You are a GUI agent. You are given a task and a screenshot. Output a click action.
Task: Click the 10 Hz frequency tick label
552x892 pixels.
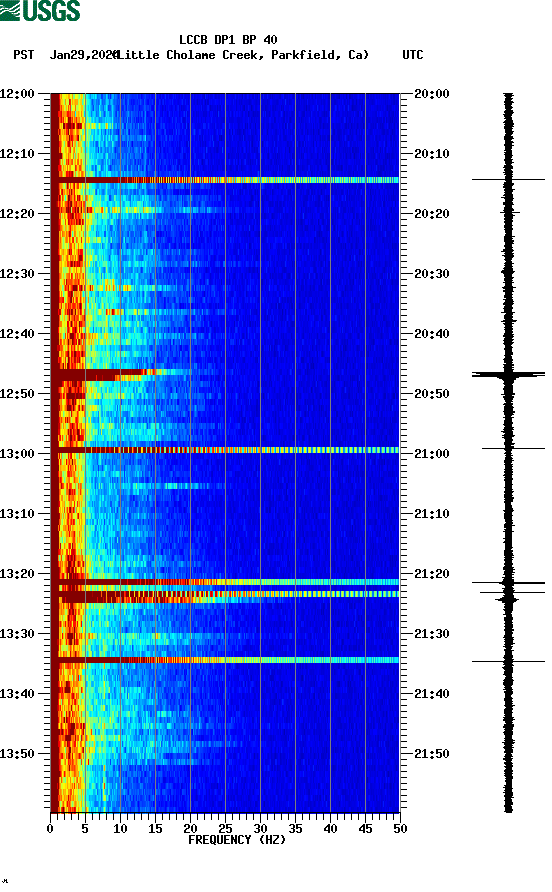[x=120, y=829]
